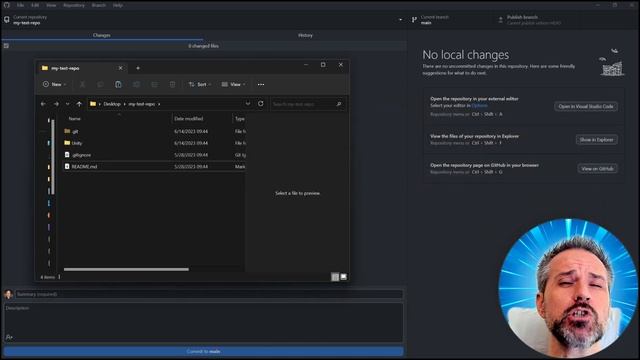Viewport: 640px width, 360px height.
Task: Open the View menu in GitHub Desktop
Action: click(x=51, y=5)
